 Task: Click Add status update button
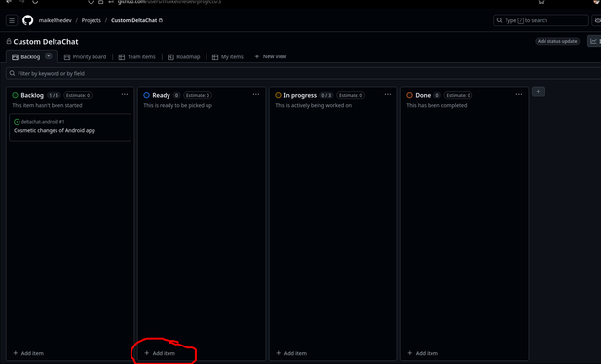pyautogui.click(x=557, y=41)
